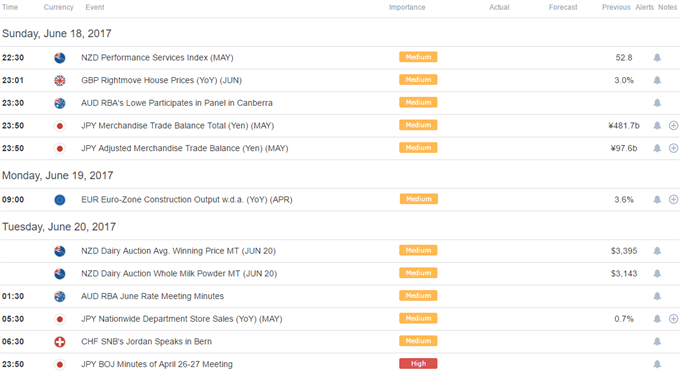Sort by the Currency column header
The width and height of the screenshot is (680, 374).
click(59, 7)
